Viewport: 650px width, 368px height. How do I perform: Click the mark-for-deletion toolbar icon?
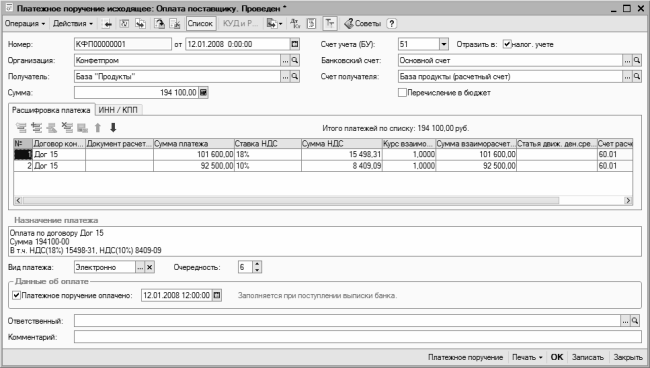tap(175, 24)
